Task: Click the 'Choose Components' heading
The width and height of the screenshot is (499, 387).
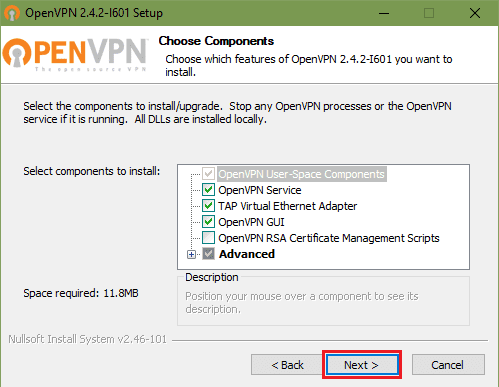Action: click(x=216, y=41)
